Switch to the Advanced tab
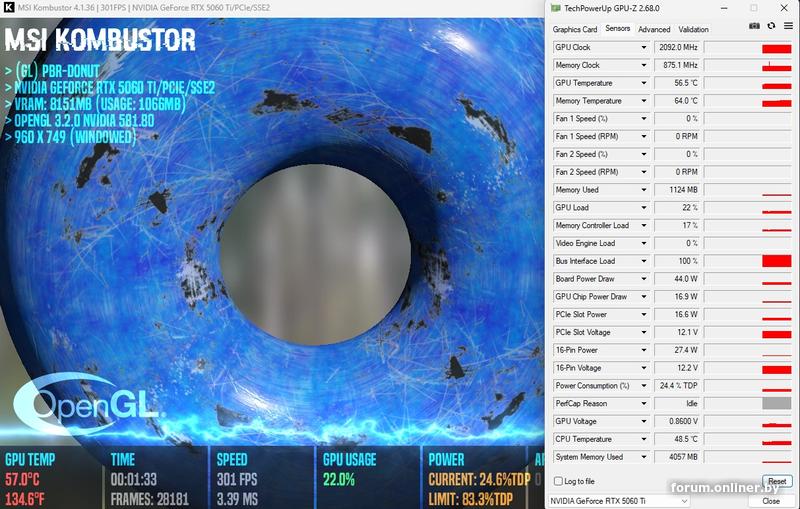 (x=654, y=29)
